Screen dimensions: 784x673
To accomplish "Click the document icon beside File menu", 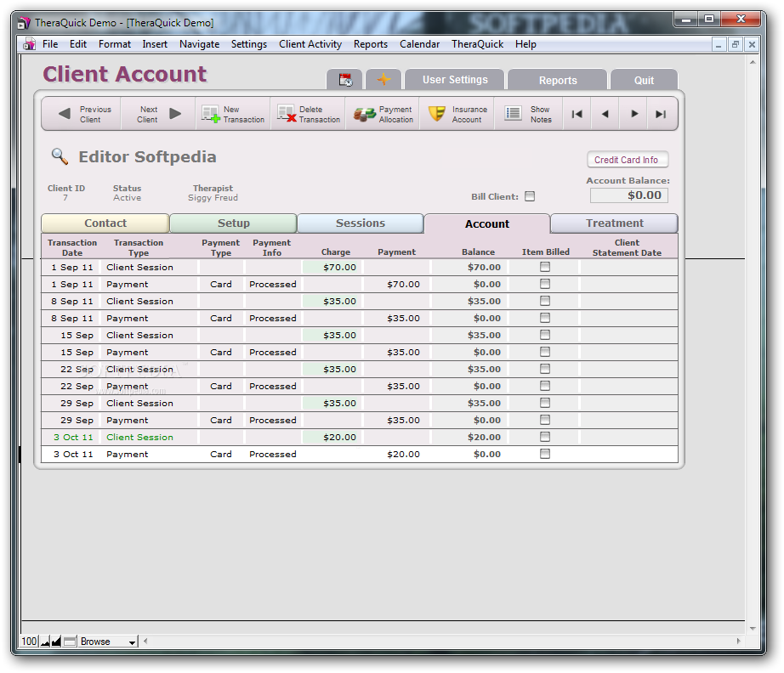I will click(x=30, y=44).
